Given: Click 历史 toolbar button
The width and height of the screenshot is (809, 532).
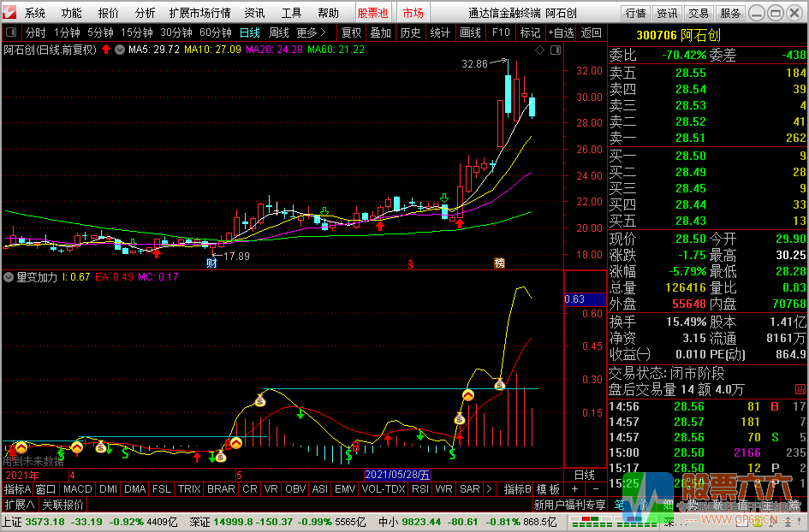Looking at the screenshot, I should 410,33.
